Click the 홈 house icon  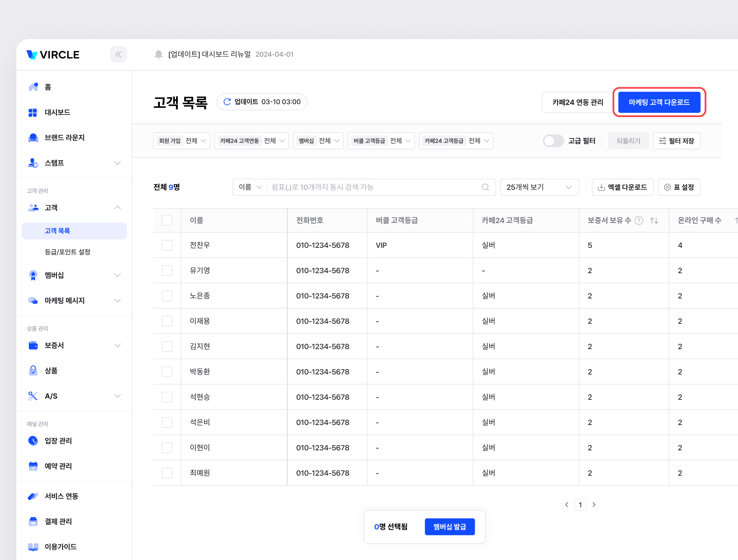point(33,87)
